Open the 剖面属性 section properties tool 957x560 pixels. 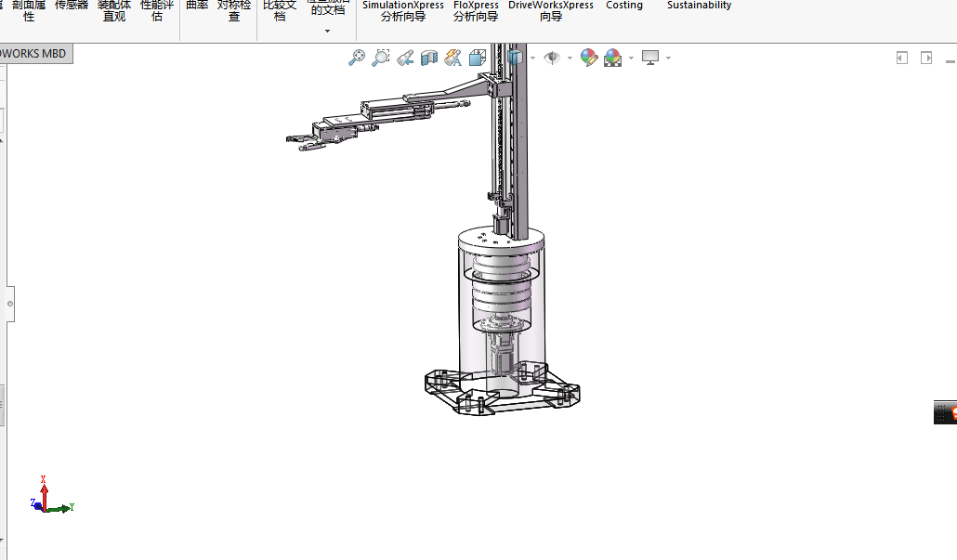[x=29, y=11]
